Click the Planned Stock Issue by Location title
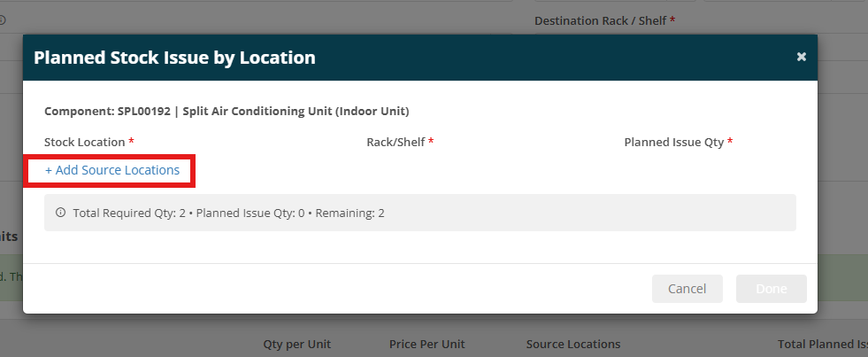The height and width of the screenshot is (357, 868). 174,58
